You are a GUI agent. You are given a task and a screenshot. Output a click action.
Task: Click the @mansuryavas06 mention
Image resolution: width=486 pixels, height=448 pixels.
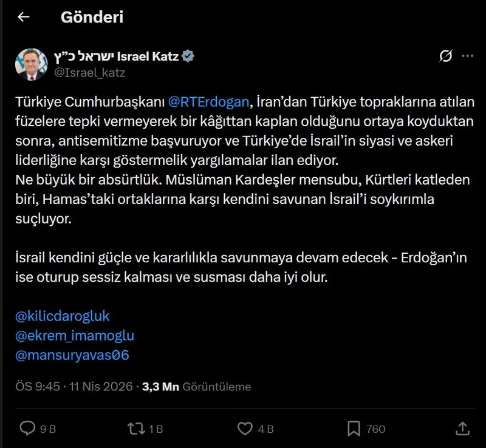pyautogui.click(x=74, y=355)
